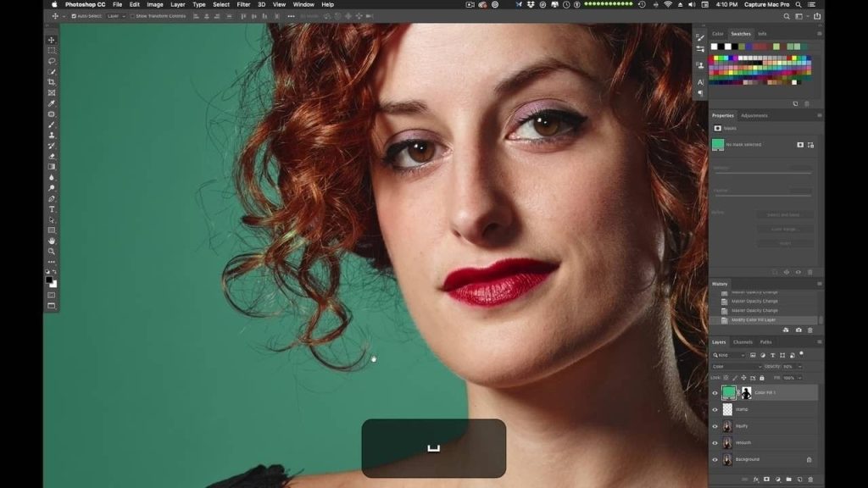Click the Color Fill 1 green thumbnail

[728, 393]
